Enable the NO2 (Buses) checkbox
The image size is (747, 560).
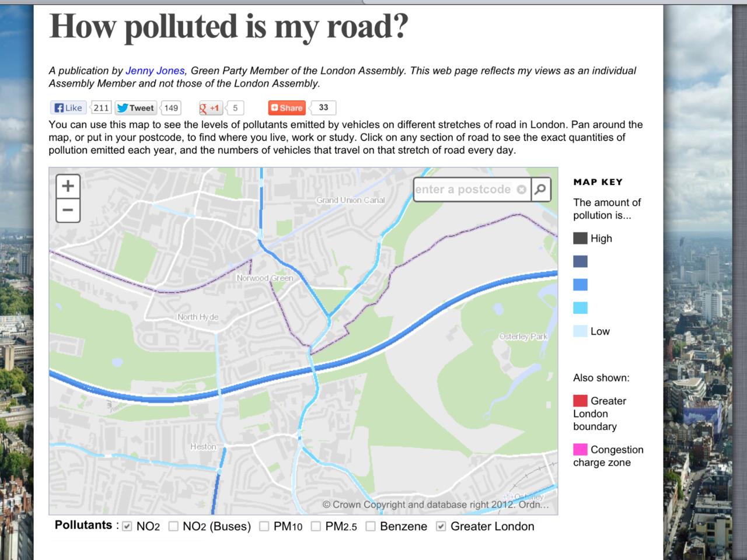click(173, 526)
